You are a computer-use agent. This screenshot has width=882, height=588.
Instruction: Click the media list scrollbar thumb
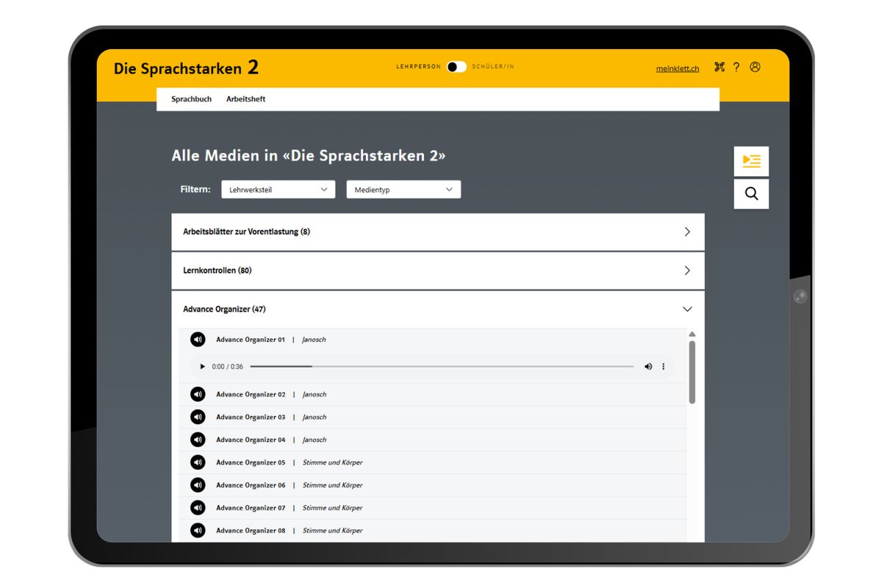click(x=692, y=371)
